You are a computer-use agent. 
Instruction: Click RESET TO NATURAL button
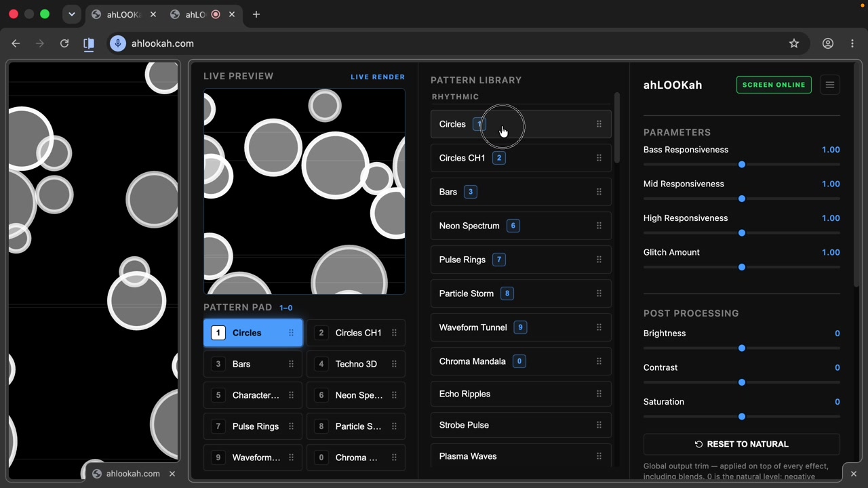pyautogui.click(x=741, y=444)
